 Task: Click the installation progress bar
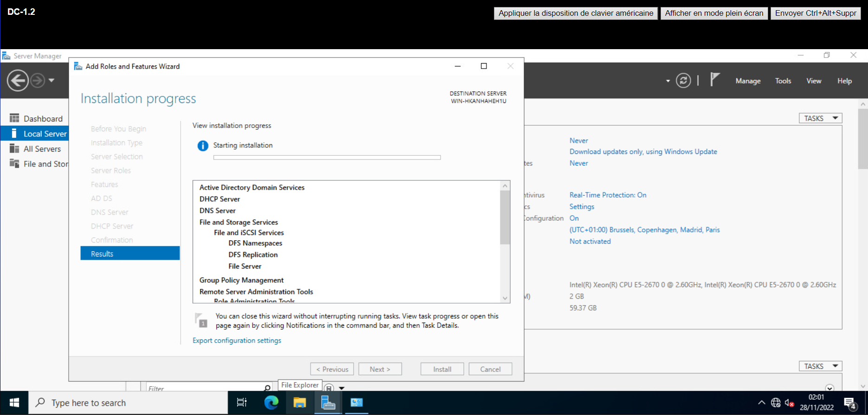pyautogui.click(x=327, y=158)
